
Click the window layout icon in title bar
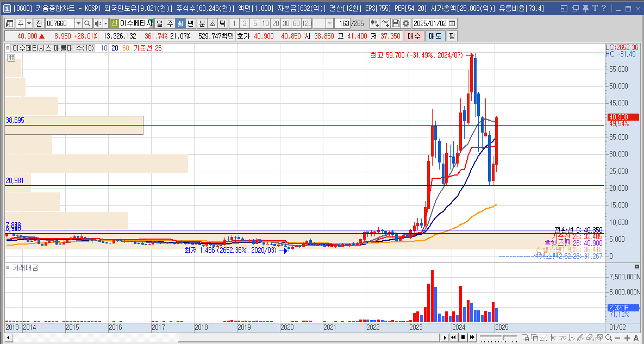tap(564, 8)
